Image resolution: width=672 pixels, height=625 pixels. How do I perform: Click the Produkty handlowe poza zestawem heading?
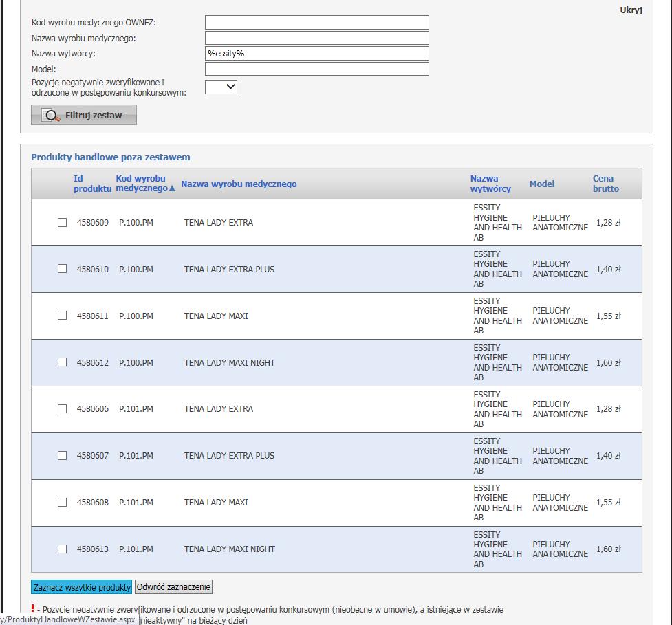tap(111, 157)
